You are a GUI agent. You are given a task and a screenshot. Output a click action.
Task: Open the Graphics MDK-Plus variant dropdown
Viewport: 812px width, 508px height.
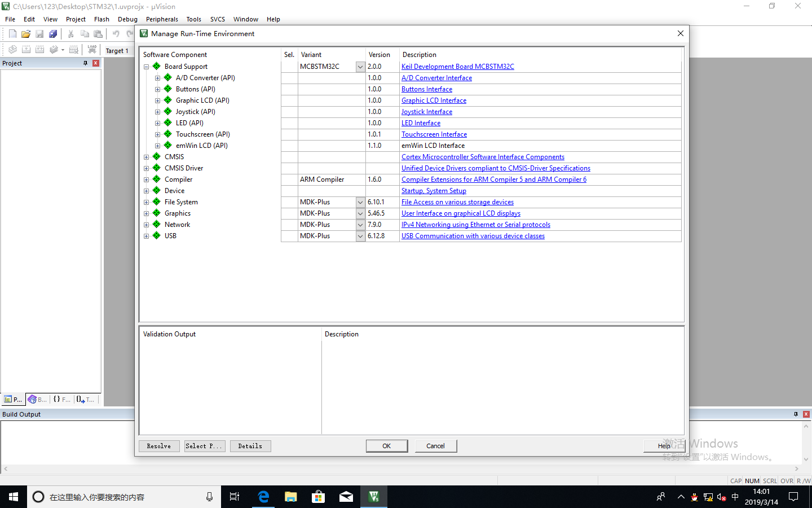(360, 213)
